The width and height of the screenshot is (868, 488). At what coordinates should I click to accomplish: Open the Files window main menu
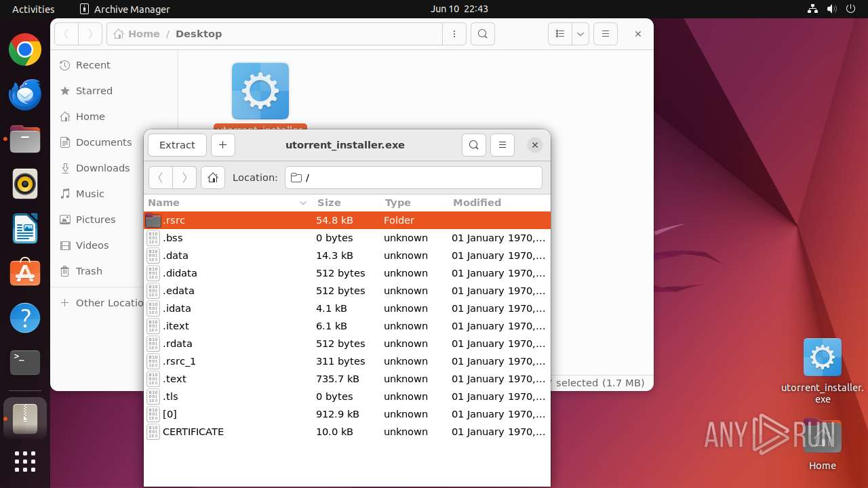pyautogui.click(x=606, y=34)
